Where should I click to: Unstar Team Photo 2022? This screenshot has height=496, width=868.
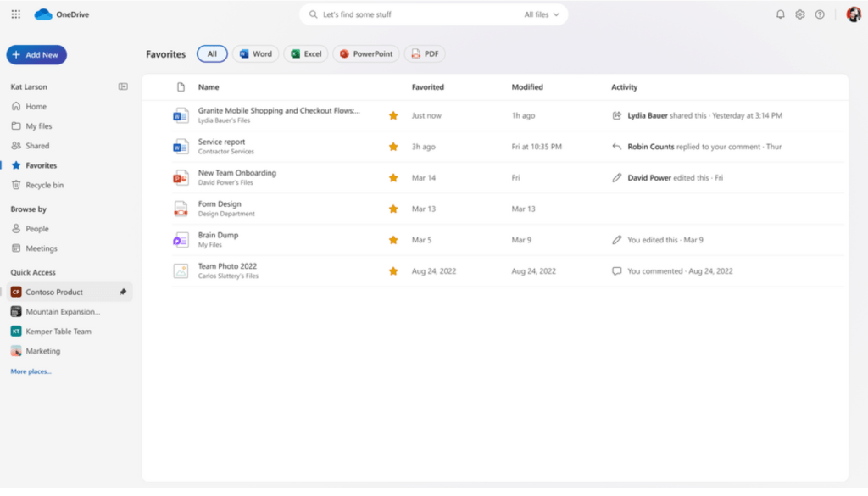click(x=393, y=270)
